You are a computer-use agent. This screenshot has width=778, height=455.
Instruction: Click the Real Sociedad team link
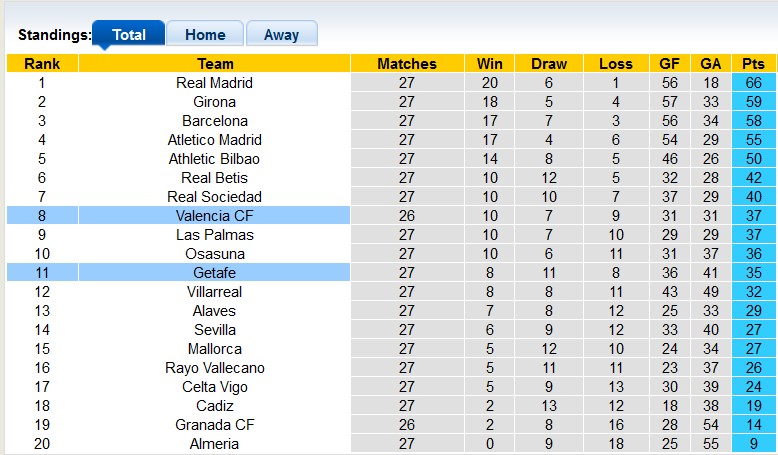click(214, 197)
